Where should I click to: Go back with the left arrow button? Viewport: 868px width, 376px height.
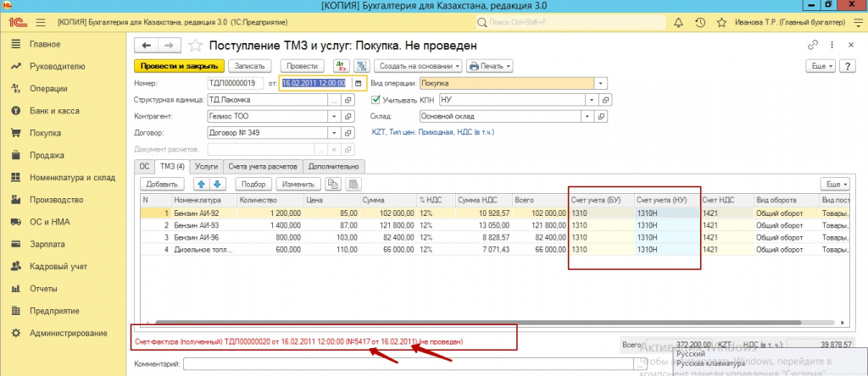click(147, 46)
